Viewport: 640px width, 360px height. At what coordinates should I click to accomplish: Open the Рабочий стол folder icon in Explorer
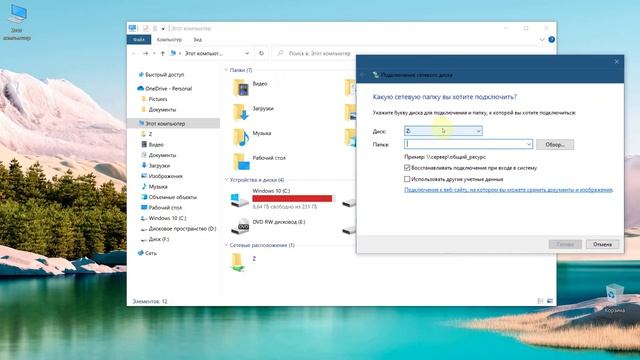click(241, 162)
